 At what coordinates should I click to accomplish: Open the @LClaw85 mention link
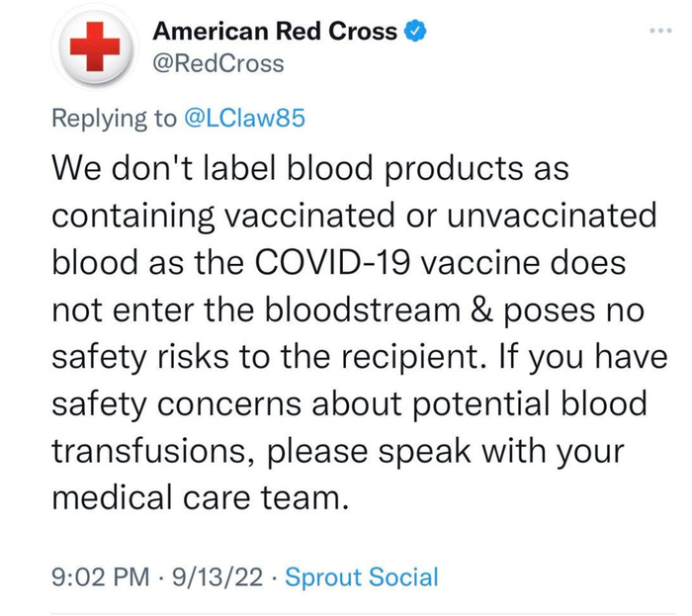click(244, 119)
